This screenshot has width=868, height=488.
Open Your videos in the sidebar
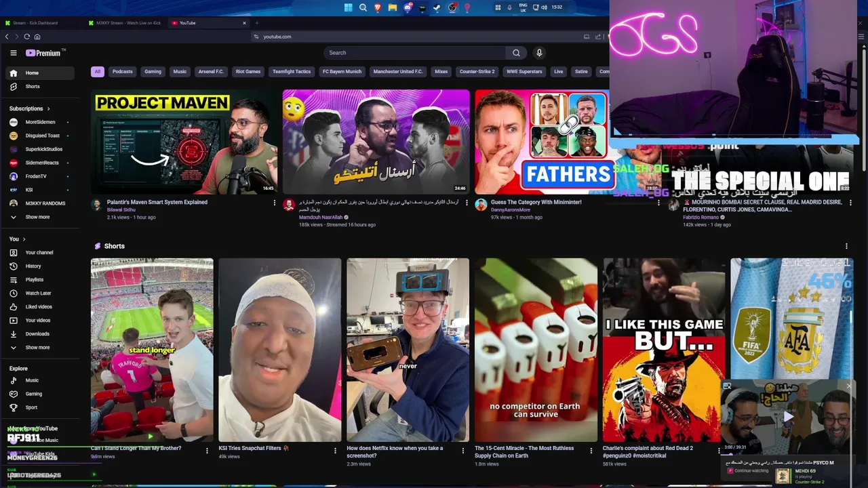coord(41,321)
